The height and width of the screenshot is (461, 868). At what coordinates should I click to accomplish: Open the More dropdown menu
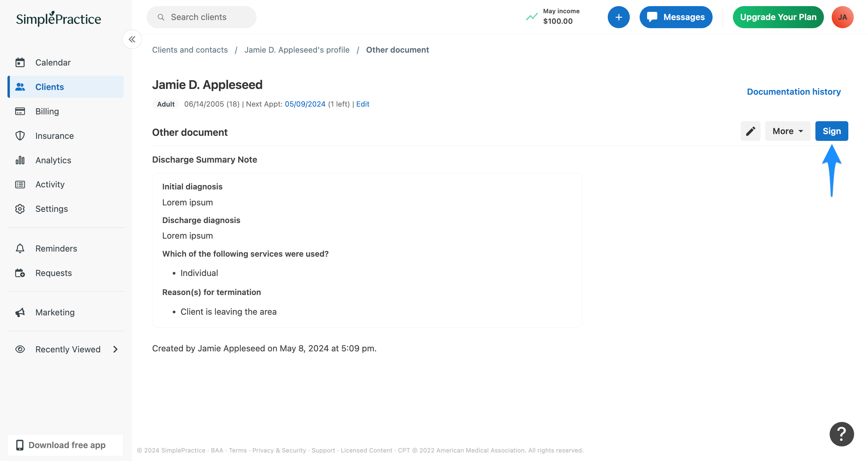[x=787, y=131]
